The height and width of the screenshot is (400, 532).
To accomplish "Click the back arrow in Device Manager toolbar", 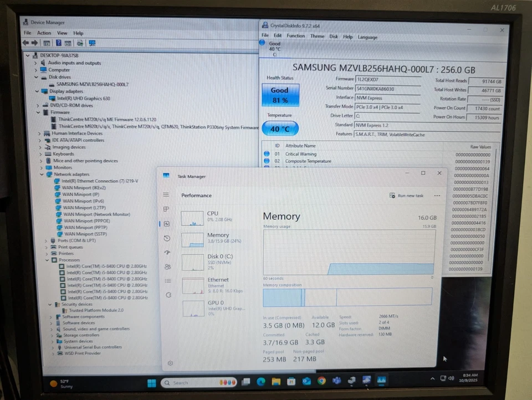I will (x=26, y=43).
